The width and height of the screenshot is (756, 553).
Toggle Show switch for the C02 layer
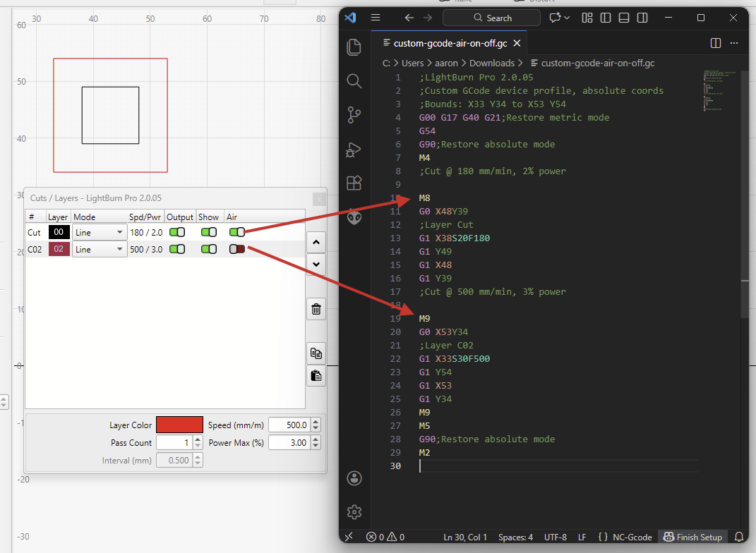point(209,249)
